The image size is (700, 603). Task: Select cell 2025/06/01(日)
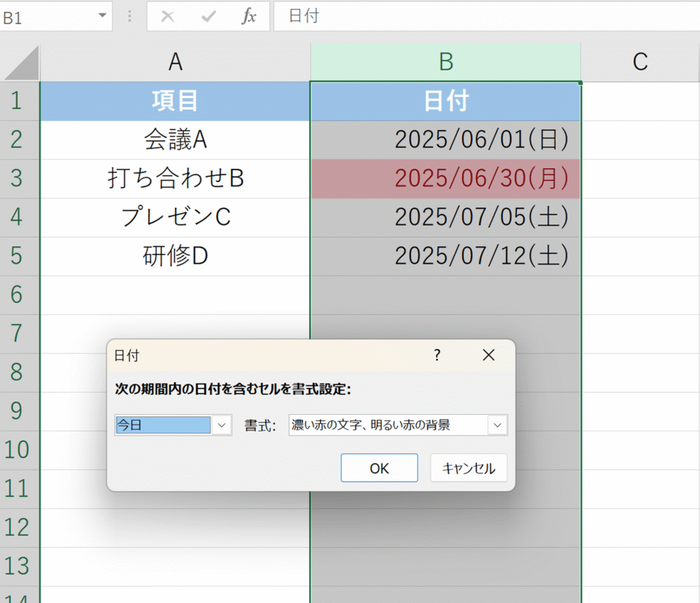(446, 139)
